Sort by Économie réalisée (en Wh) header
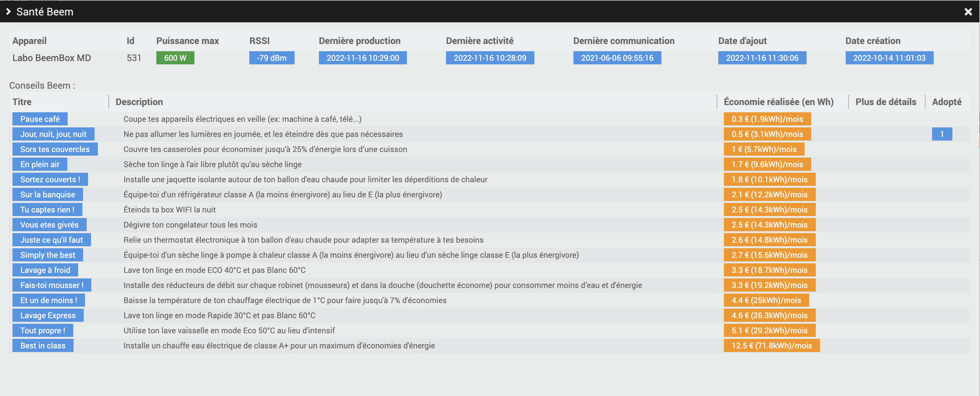Screen dimensions: 980x396 [x=778, y=102]
